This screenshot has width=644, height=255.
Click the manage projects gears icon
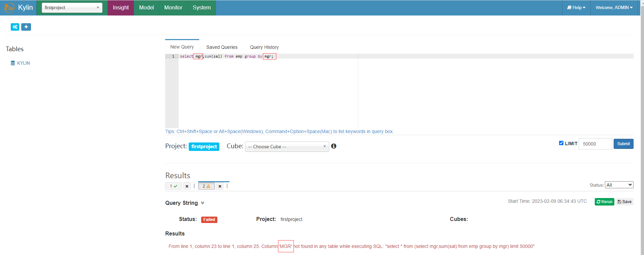(15, 27)
